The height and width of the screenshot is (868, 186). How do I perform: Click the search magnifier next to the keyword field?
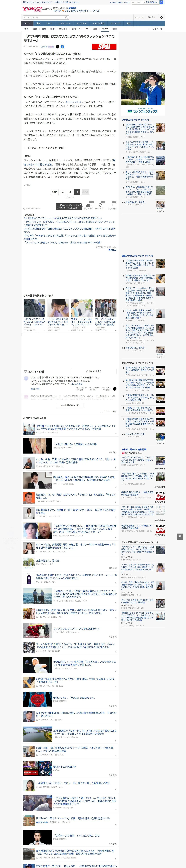click(x=66, y=17)
